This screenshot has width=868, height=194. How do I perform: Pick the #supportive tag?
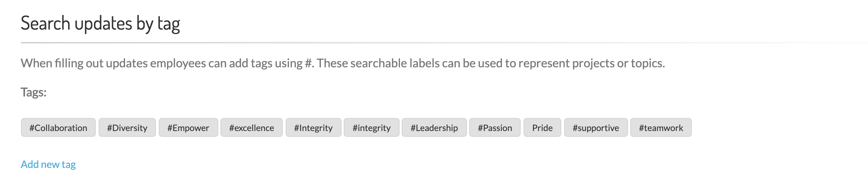pos(596,128)
